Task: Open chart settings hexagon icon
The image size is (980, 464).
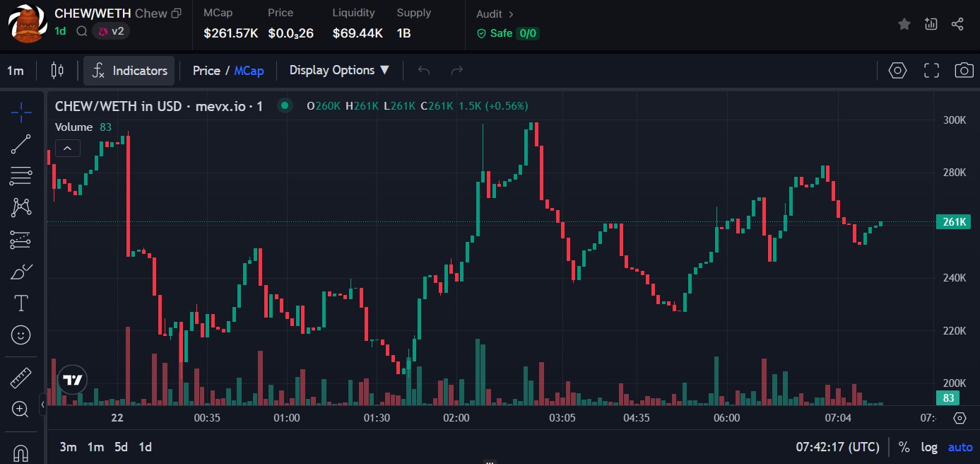Action: pos(897,70)
